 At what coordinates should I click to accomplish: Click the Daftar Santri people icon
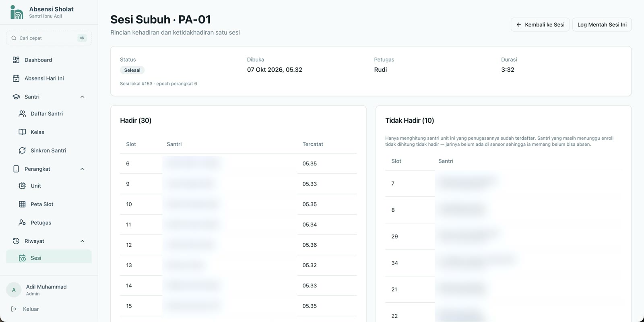click(22, 114)
